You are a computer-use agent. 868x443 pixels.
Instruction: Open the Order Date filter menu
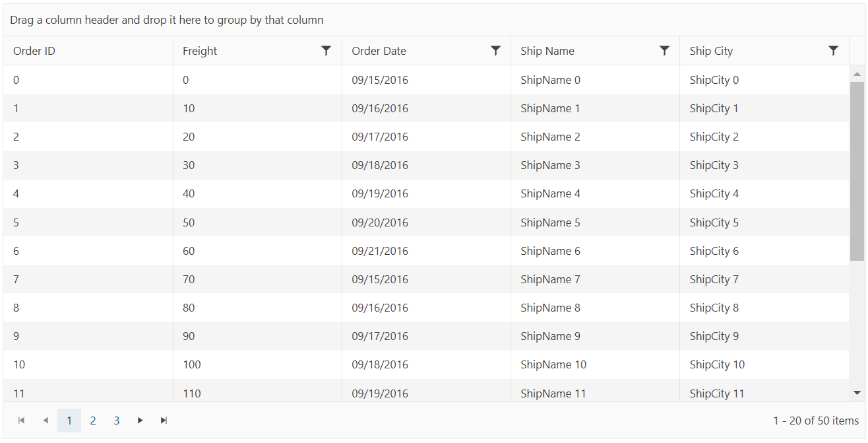click(x=495, y=51)
